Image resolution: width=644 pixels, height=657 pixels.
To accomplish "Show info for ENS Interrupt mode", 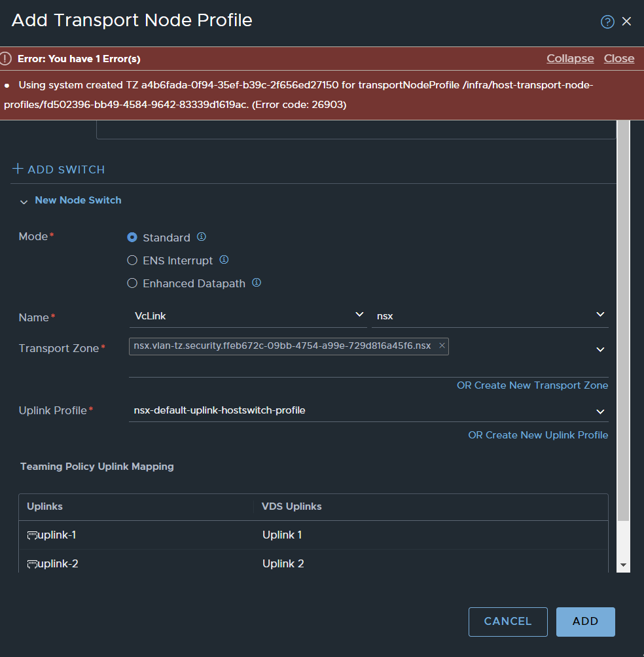I will pyautogui.click(x=224, y=260).
